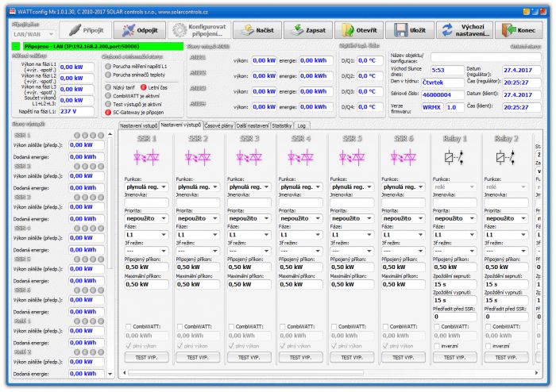Open the Fáze dropdown of SSR 5
The width and height of the screenshot is (556, 392).
coord(352,234)
